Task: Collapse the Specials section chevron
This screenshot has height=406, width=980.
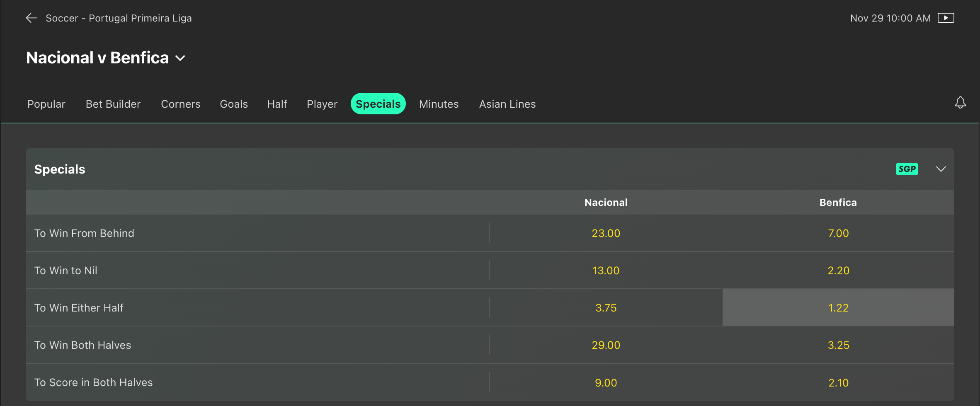Action: point(941,169)
